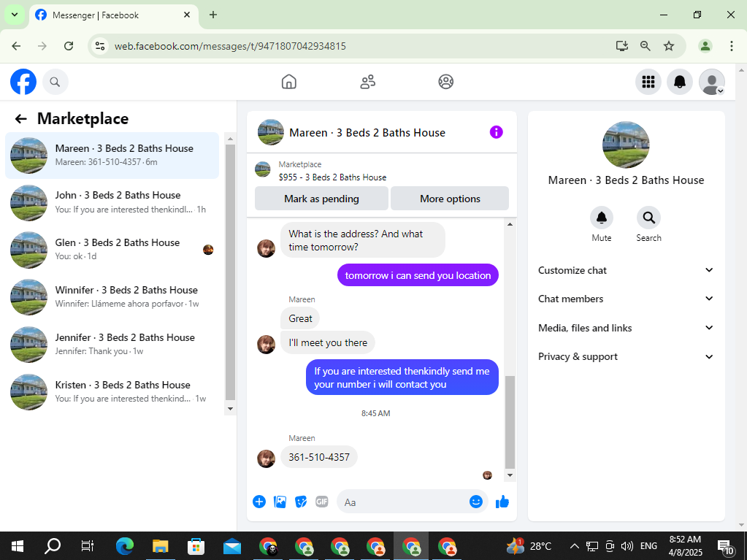Viewport: 747px width, 560px height.
Task: Click the Mark as pending button
Action: click(321, 199)
